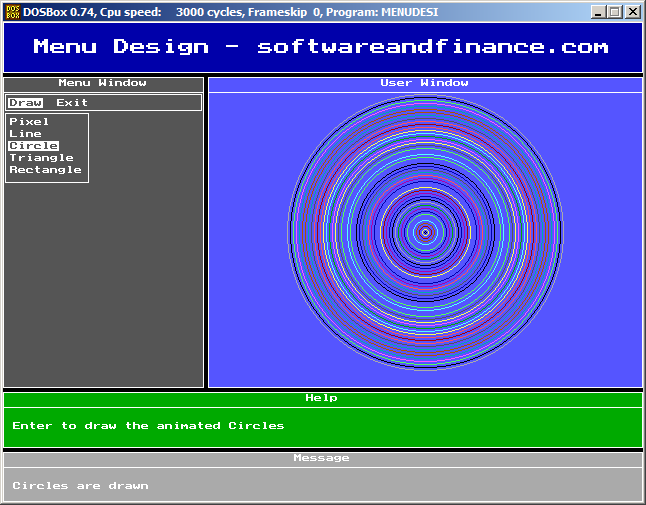646x505 pixels.
Task: Close the DOSBox window
Action: (632, 12)
